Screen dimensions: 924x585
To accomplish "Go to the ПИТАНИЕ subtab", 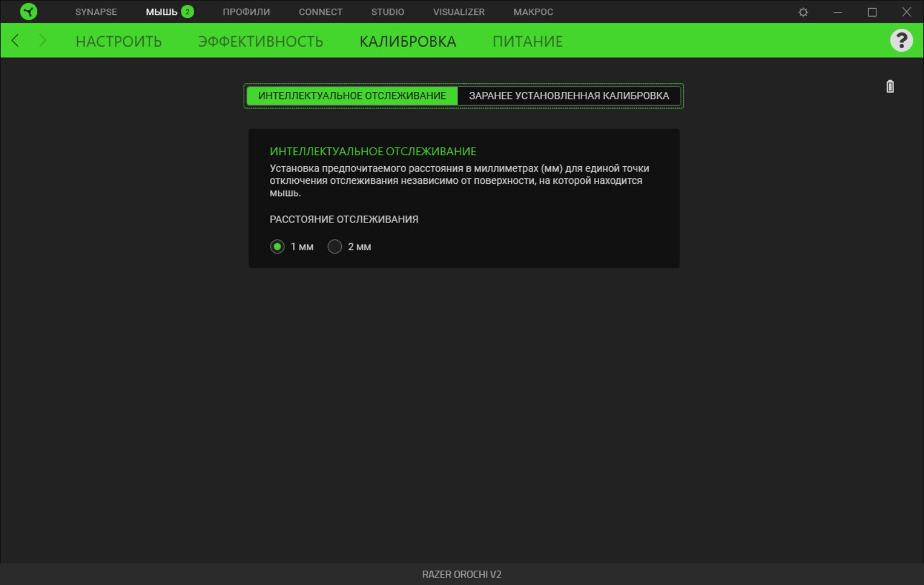I will [x=528, y=41].
